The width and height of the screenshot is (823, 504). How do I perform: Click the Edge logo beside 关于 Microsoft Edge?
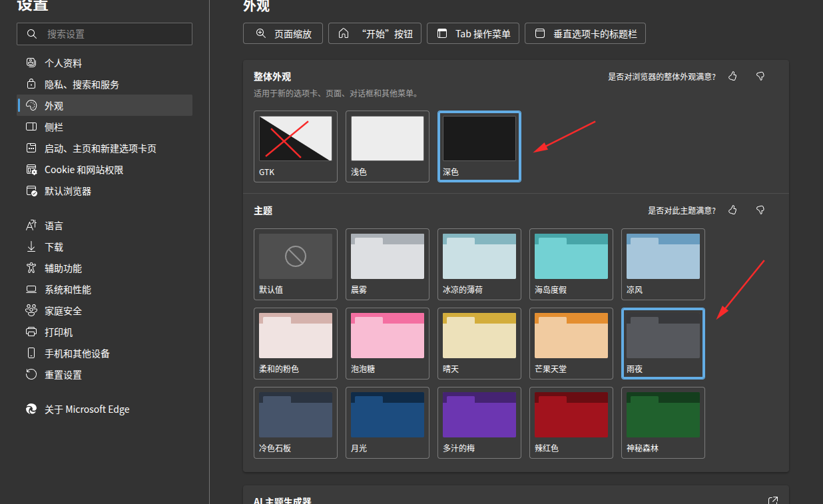[x=31, y=409]
